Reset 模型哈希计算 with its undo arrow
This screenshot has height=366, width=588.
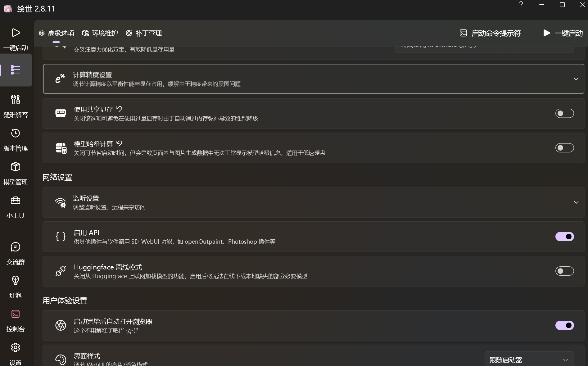(x=119, y=143)
